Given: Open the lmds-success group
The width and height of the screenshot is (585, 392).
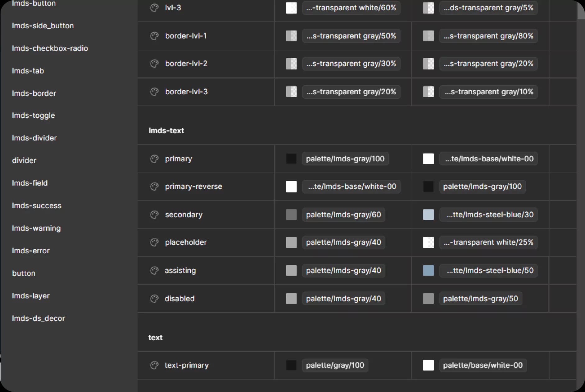Looking at the screenshot, I should pyautogui.click(x=37, y=205).
